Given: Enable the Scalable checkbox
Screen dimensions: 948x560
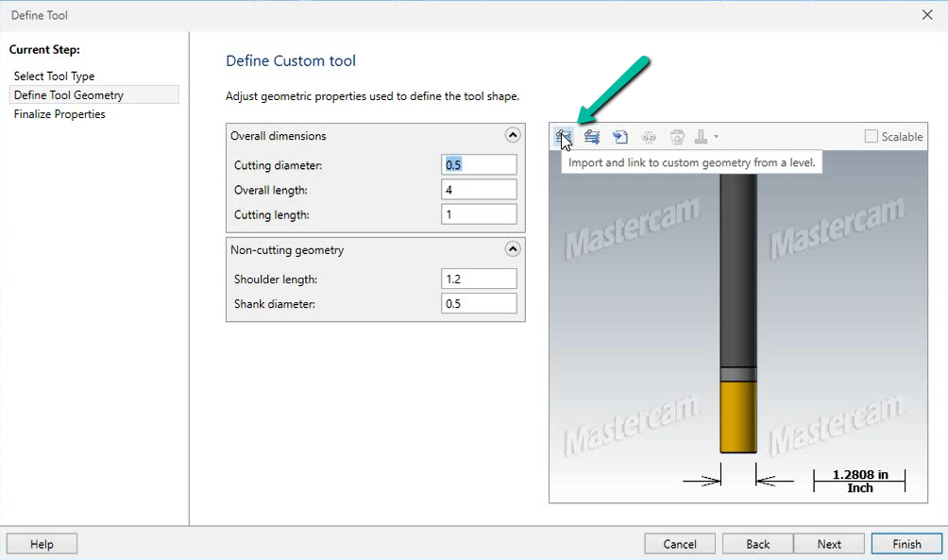Looking at the screenshot, I should click(x=872, y=137).
